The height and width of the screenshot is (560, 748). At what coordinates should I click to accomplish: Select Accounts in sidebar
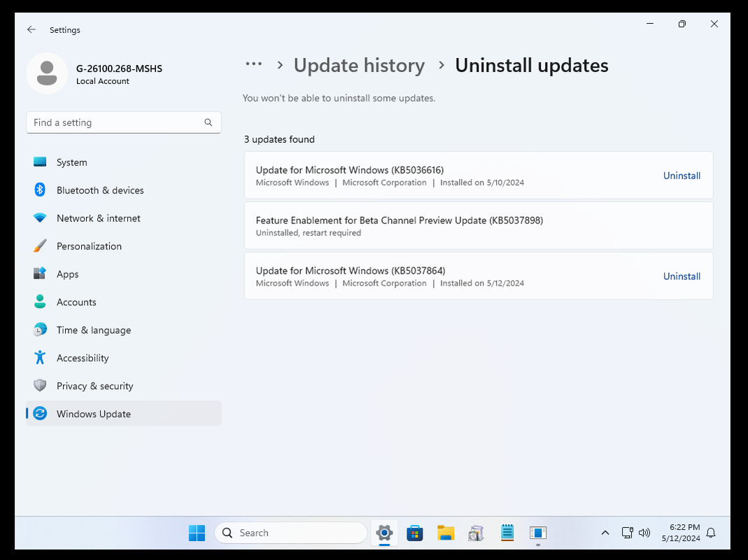click(x=124, y=302)
